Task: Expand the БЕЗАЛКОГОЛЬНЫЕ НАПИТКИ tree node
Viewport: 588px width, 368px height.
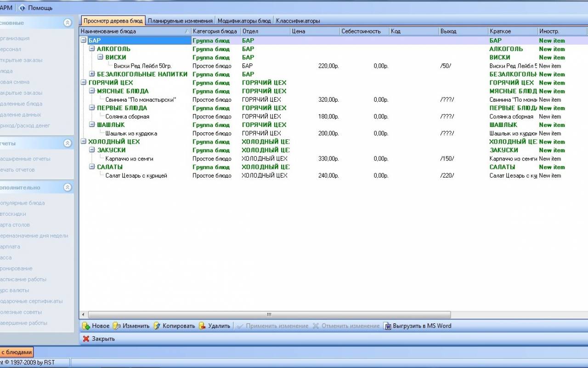Action: (x=92, y=74)
